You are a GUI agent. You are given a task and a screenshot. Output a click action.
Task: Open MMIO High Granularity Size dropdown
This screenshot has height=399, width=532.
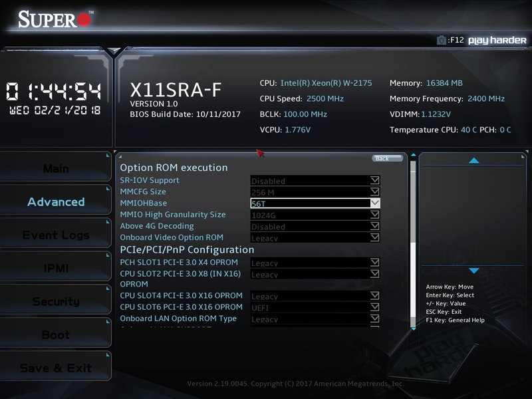(x=315, y=215)
